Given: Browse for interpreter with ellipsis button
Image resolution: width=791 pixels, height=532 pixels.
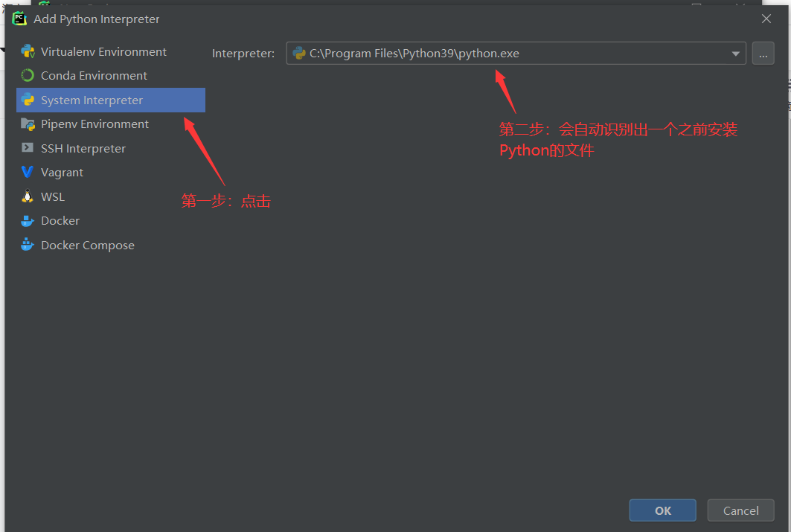Looking at the screenshot, I should coord(763,53).
